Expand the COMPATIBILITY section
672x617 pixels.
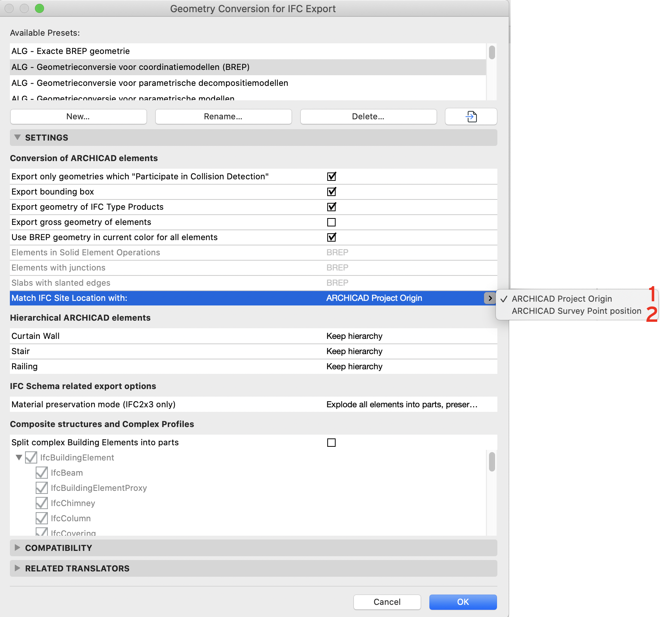[17, 547]
